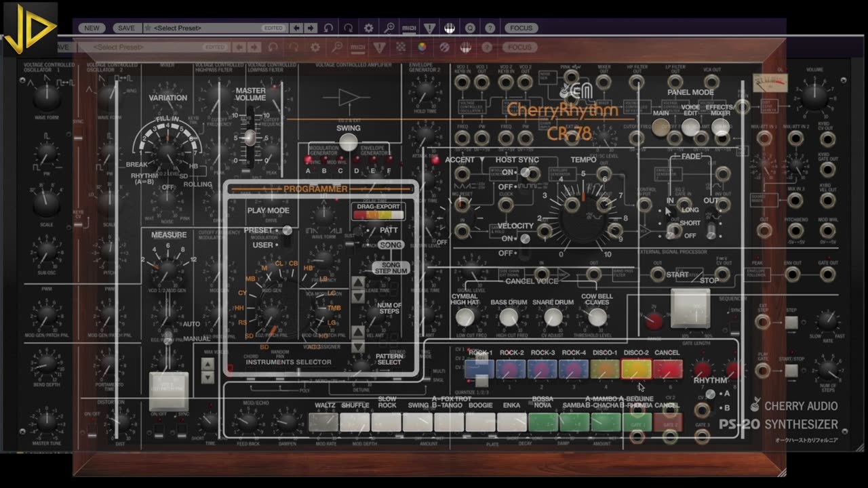Screen dimensions: 868x488
Task: Go to the next preset in the PS-20 toolbar
Action: click(254, 47)
